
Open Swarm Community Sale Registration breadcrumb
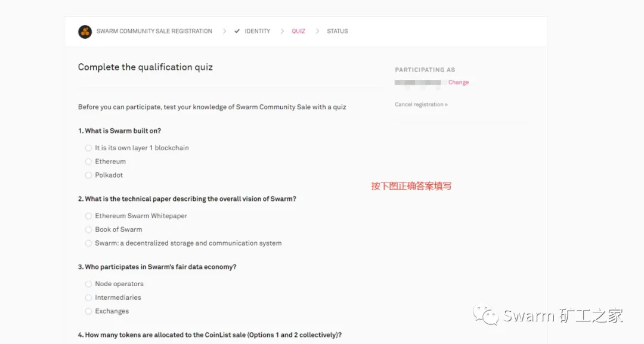click(154, 32)
